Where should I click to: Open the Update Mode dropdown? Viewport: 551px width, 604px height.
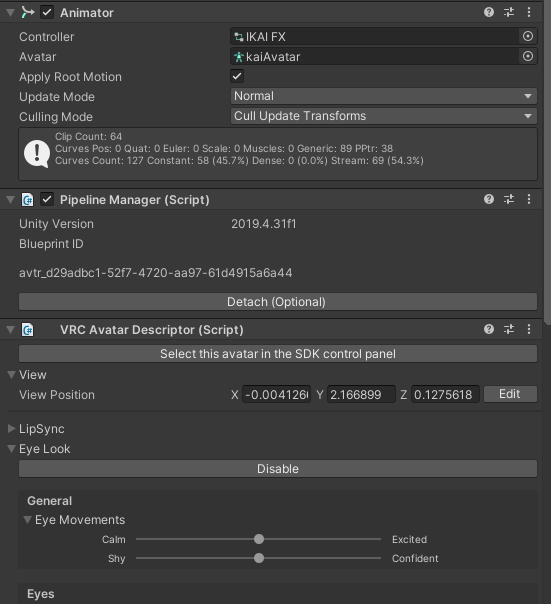[x=383, y=96]
